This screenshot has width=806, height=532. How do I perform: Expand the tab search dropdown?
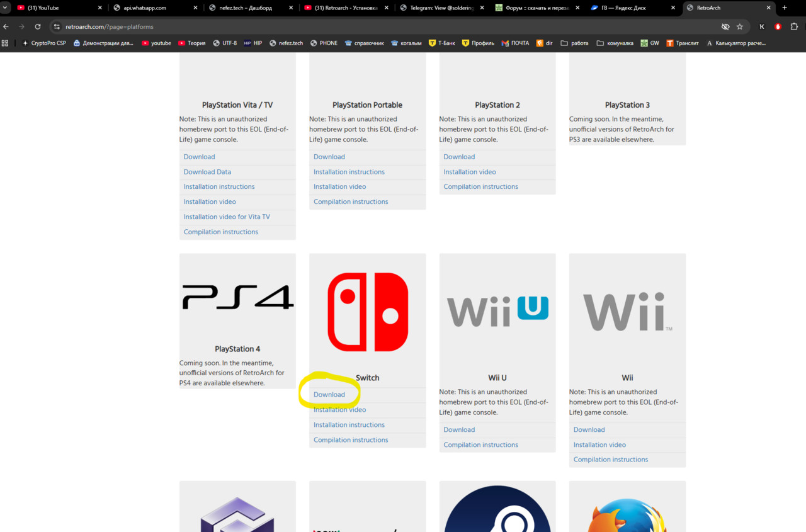pyautogui.click(x=5, y=8)
